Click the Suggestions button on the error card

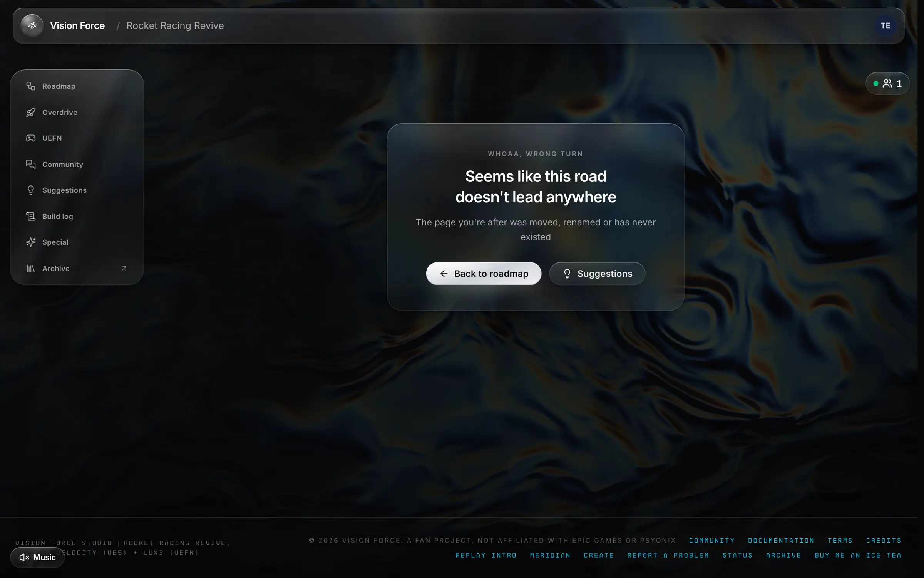[597, 274]
